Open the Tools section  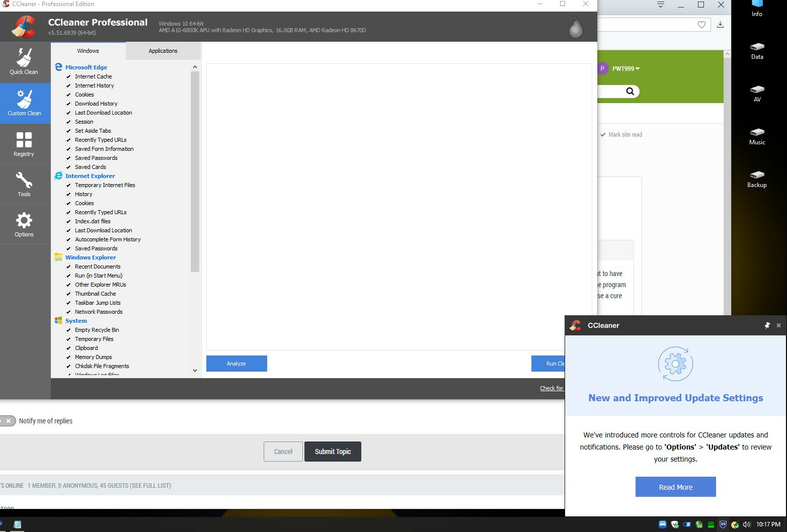(24, 184)
